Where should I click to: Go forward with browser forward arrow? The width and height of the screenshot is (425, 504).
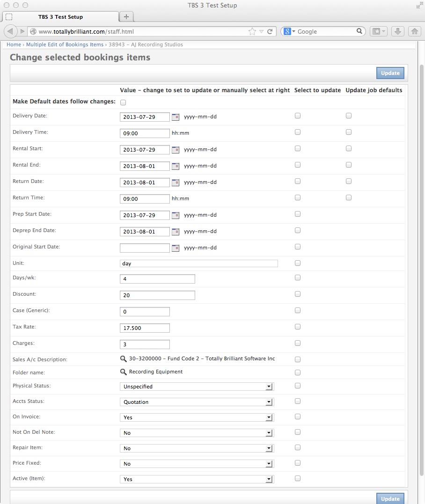coord(22,31)
